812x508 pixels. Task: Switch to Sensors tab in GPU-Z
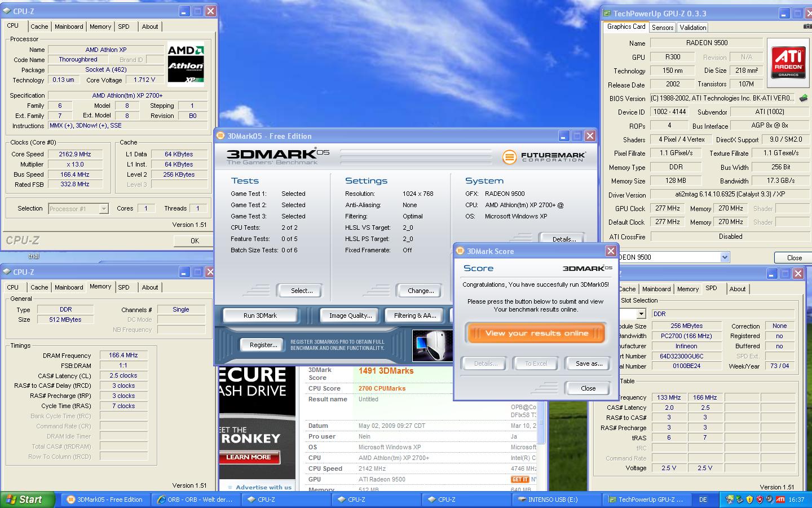pyautogui.click(x=663, y=27)
